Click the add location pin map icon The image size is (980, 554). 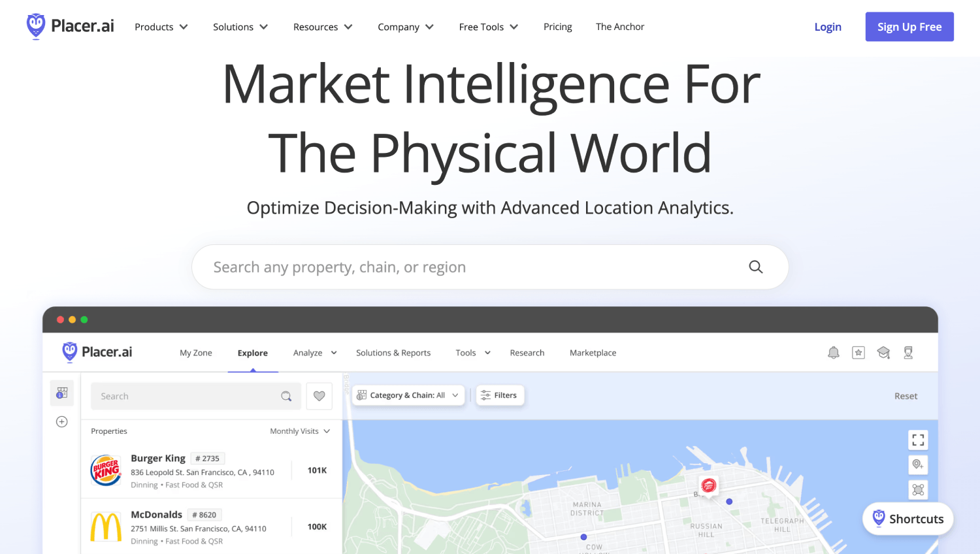pyautogui.click(x=918, y=464)
